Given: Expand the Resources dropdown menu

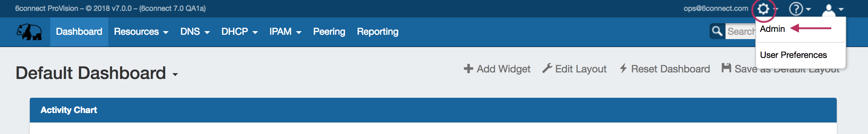Looking at the screenshot, I should [x=141, y=32].
